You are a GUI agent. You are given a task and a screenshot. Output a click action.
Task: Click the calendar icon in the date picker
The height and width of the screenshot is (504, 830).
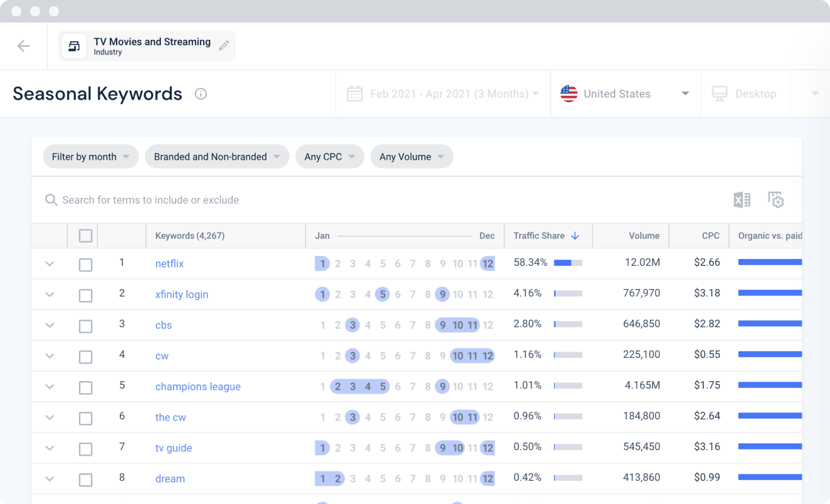pyautogui.click(x=355, y=94)
